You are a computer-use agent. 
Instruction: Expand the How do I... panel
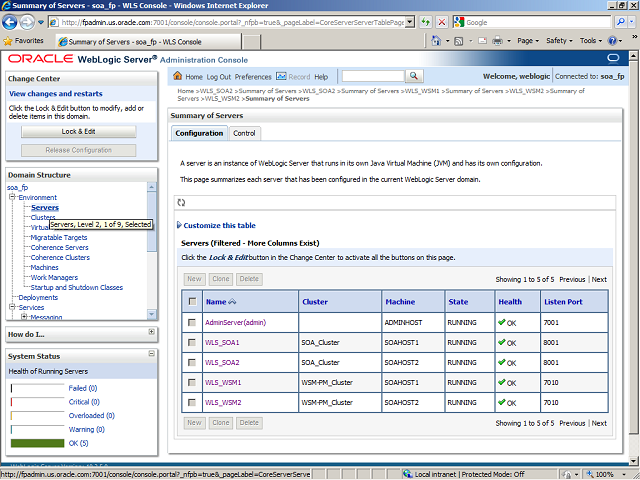pyautogui.click(x=151, y=332)
